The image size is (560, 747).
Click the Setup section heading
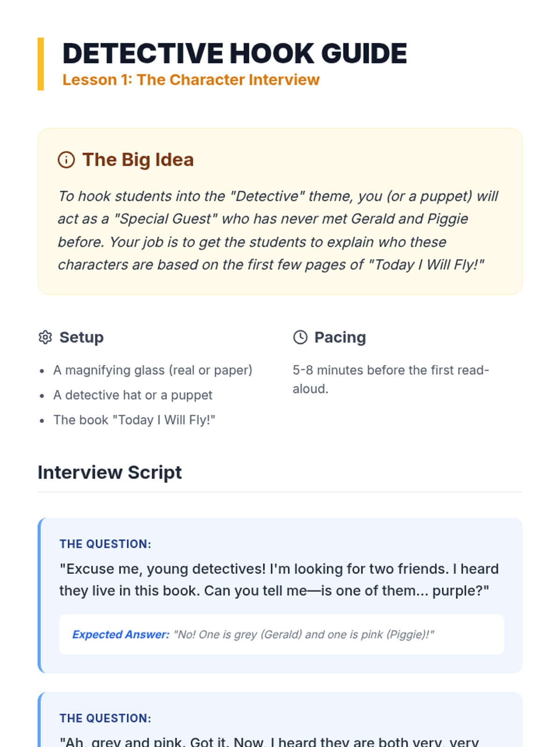pyautogui.click(x=81, y=337)
